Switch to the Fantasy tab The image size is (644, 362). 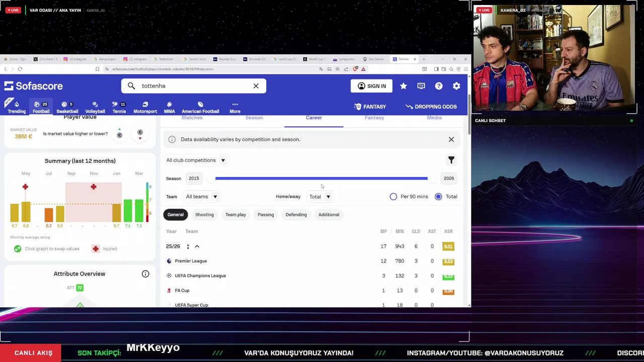pos(374,118)
